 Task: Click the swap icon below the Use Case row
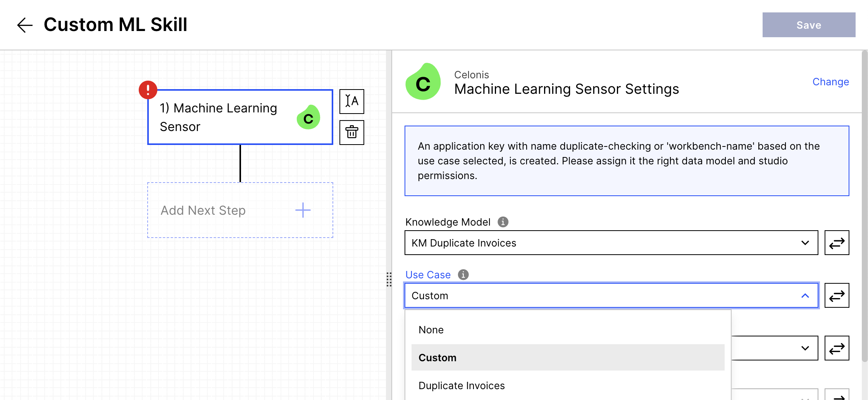click(837, 348)
